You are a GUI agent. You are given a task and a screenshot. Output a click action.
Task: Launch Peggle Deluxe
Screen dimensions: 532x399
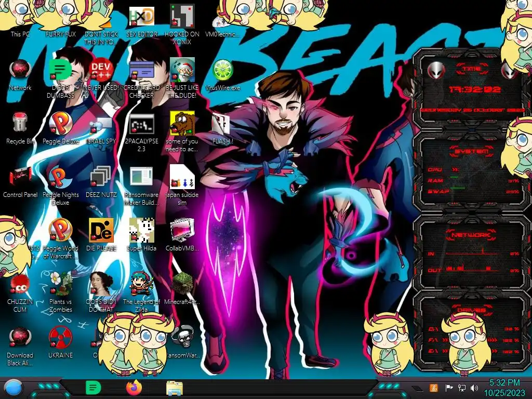[x=60, y=124]
